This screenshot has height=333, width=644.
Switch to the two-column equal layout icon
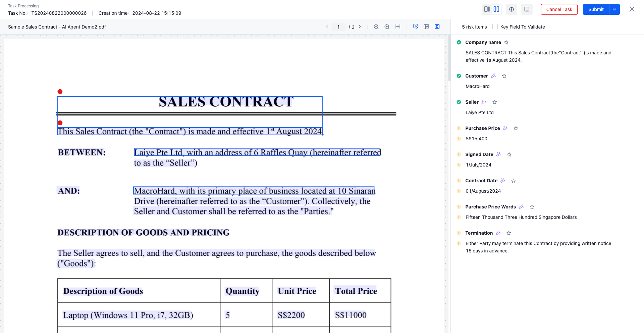(496, 9)
